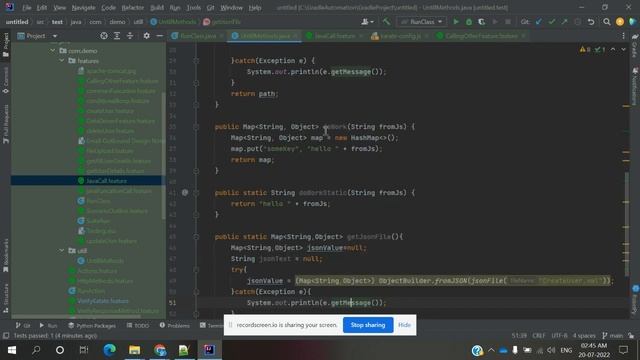Open the JetBrains toolbox icon at the top right
The image size is (640, 360).
(633, 22)
